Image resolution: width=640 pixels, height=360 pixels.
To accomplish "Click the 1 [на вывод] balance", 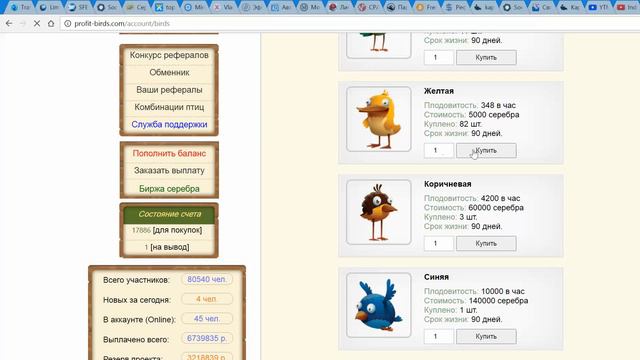I will click(167, 247).
